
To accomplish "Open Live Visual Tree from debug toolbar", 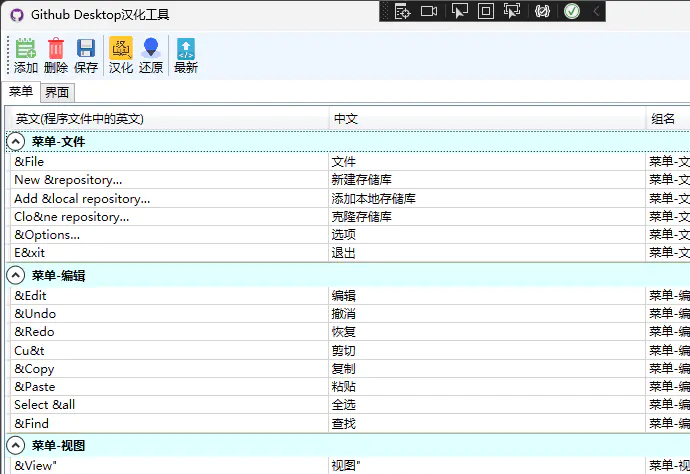I will [x=402, y=11].
